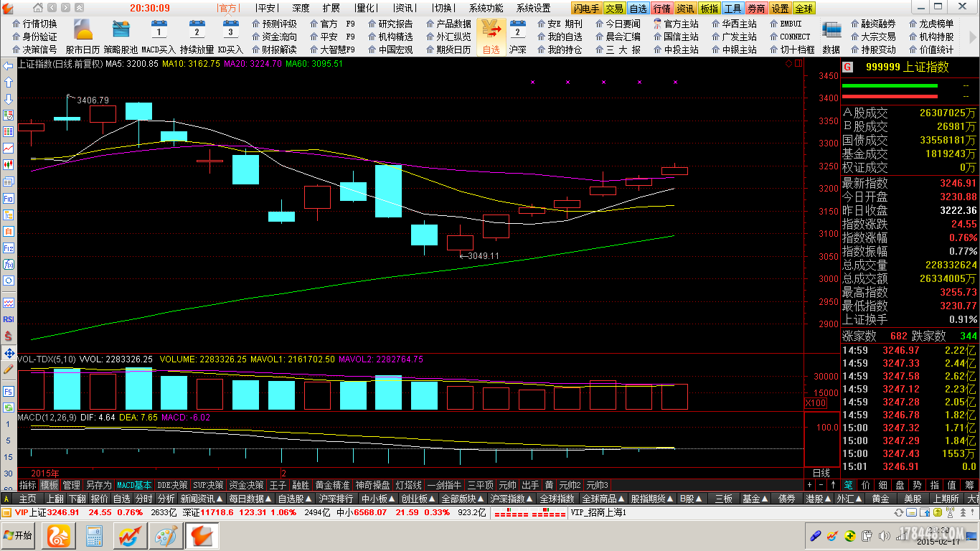Navigate back with left arrow icon
The width and height of the screenshot is (980, 551).
[52, 8]
